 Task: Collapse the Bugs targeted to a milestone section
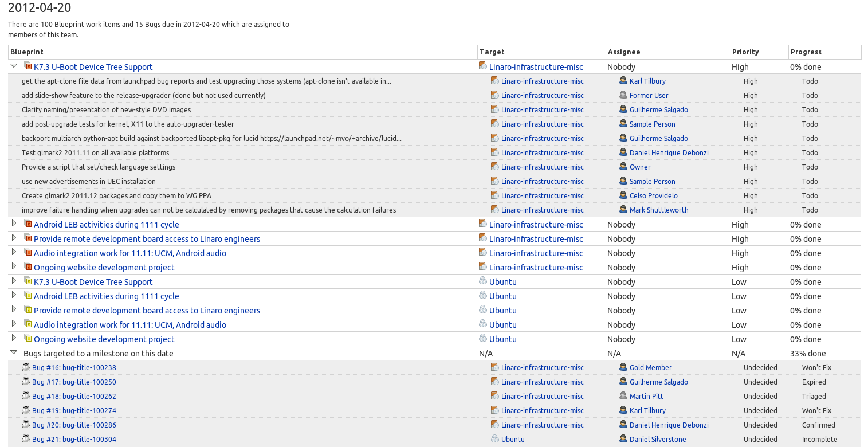[14, 353]
